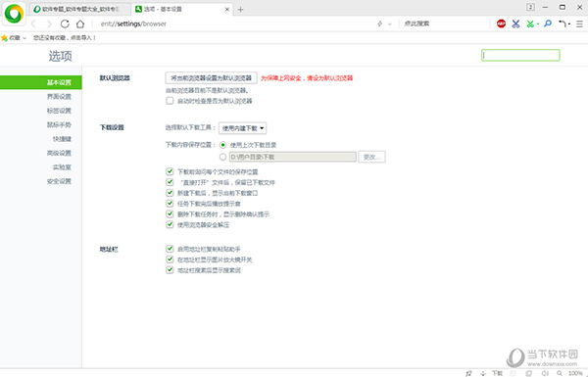Open the default download tool dropdown
This screenshot has width=588, height=377.
point(243,128)
